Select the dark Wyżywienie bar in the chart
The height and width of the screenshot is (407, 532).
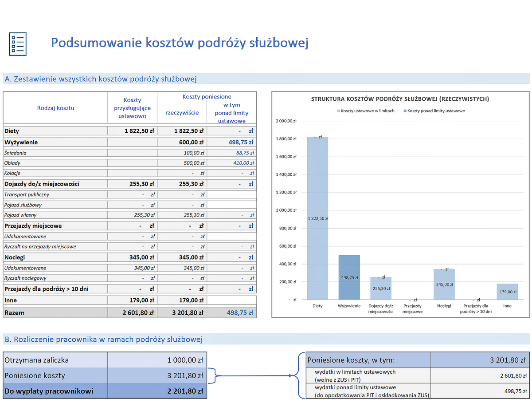349,277
